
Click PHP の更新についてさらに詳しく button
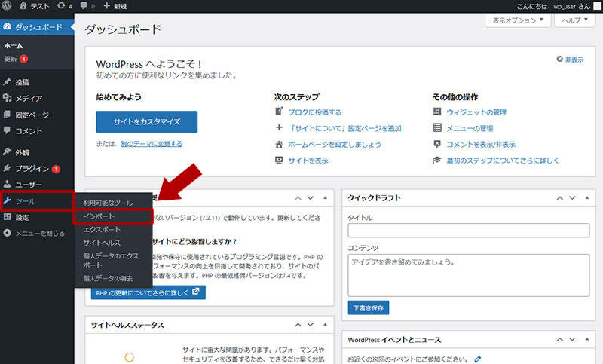click(x=148, y=292)
